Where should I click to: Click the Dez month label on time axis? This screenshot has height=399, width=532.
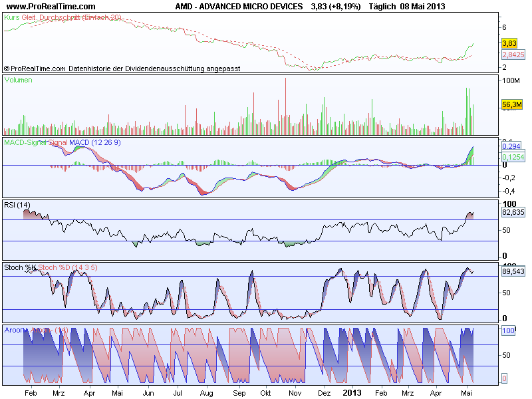[x=325, y=393]
